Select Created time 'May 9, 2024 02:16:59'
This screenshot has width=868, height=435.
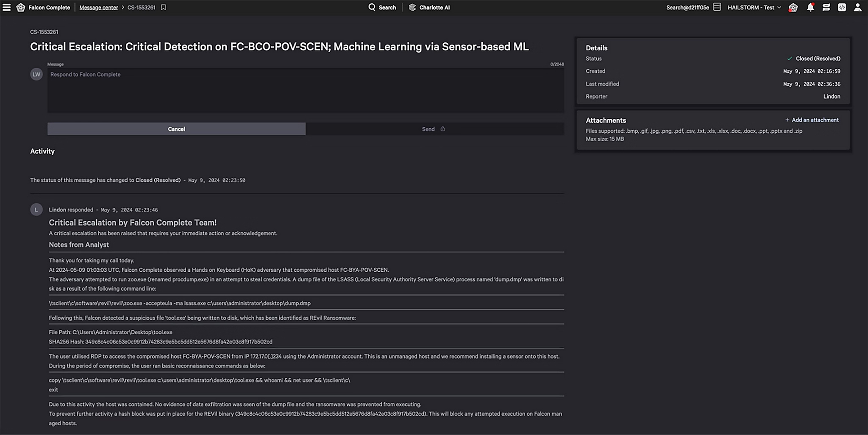812,71
